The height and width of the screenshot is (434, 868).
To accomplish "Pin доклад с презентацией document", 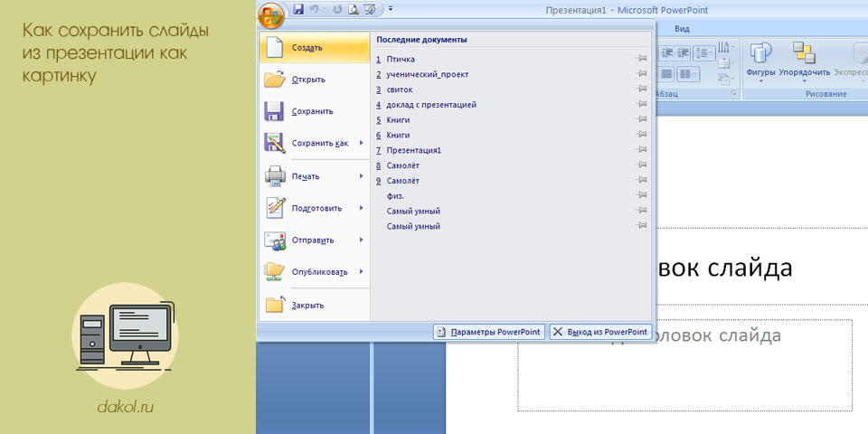I will click(642, 104).
